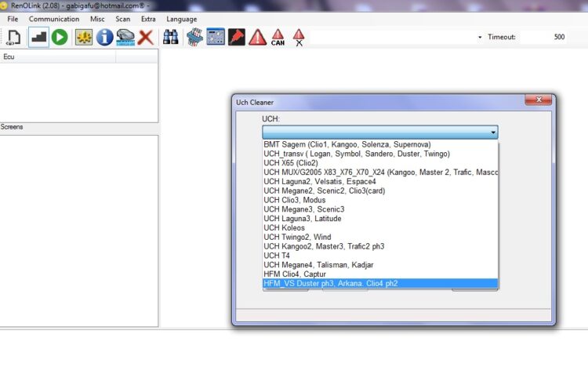Select UCH Twingo2, Wind option
Viewport: 588px width, 392px height.
(380, 237)
